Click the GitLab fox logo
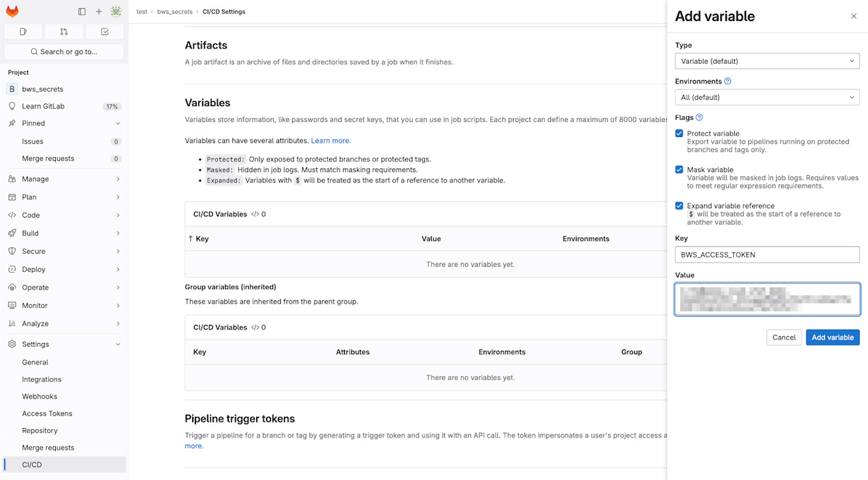This screenshot has height=480, width=868. coord(12,11)
